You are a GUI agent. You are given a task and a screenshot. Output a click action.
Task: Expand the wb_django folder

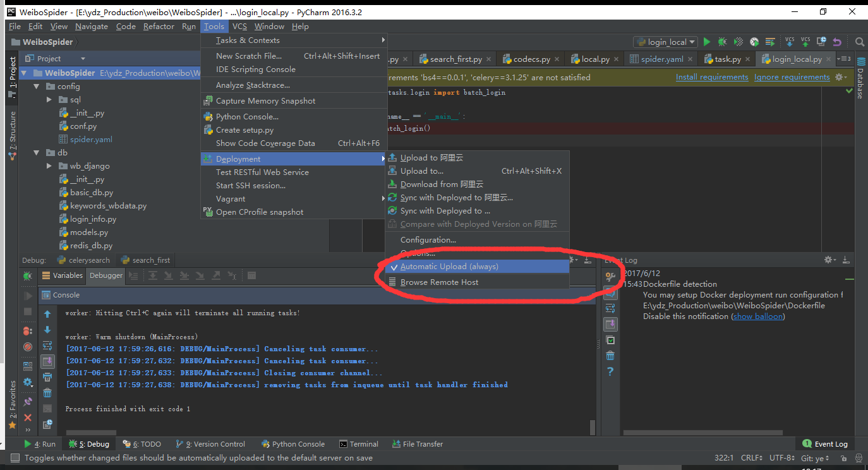(49, 166)
